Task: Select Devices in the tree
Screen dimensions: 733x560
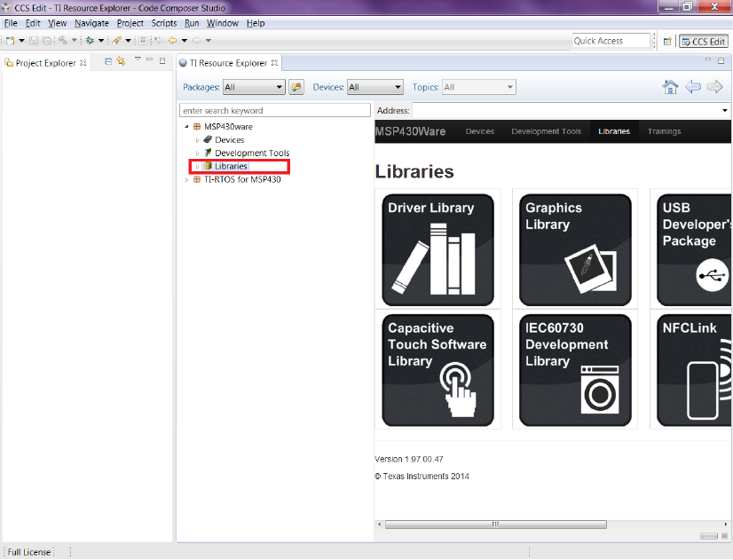Action: click(230, 139)
